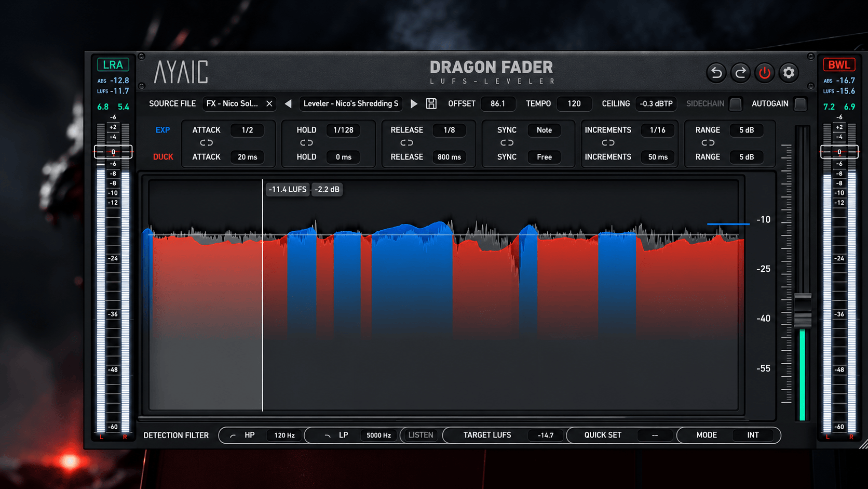Toggle the LP low-pass filter icon
This screenshot has width=868, height=489.
(327, 435)
